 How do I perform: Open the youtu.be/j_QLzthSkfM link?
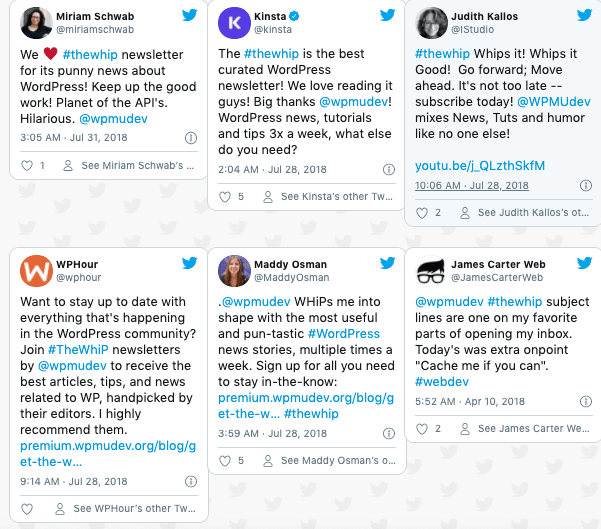pyautogui.click(x=482, y=165)
